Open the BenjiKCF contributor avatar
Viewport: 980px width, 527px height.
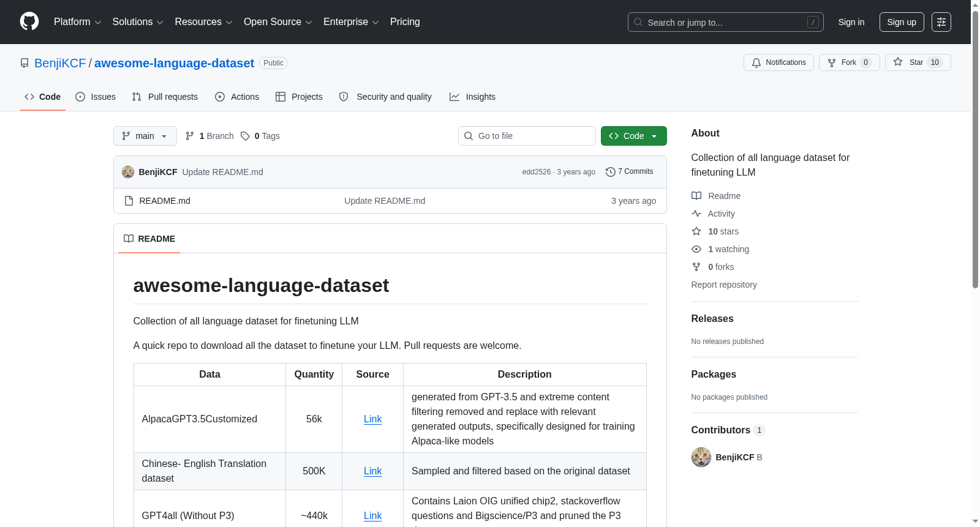click(x=701, y=457)
